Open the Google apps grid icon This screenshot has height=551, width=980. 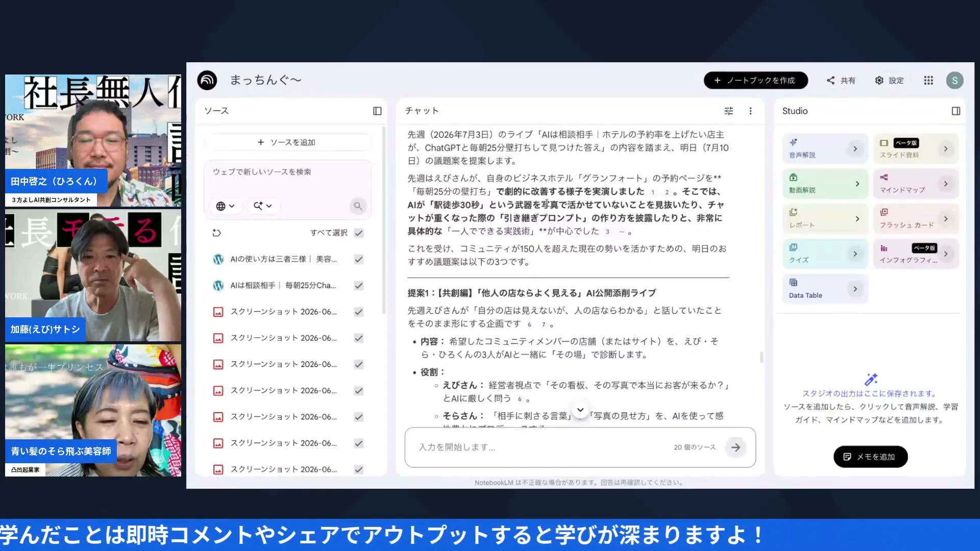(928, 81)
